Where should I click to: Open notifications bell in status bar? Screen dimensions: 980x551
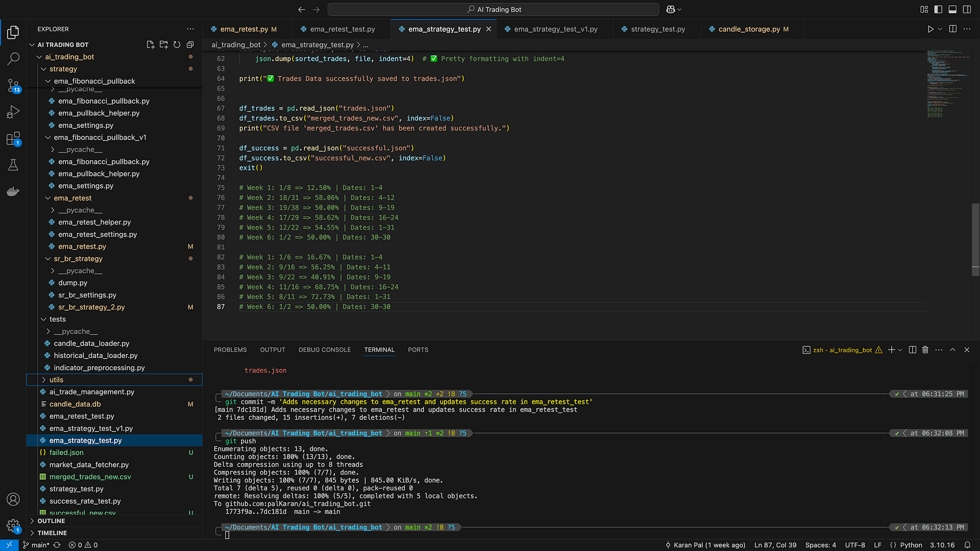pos(967,545)
